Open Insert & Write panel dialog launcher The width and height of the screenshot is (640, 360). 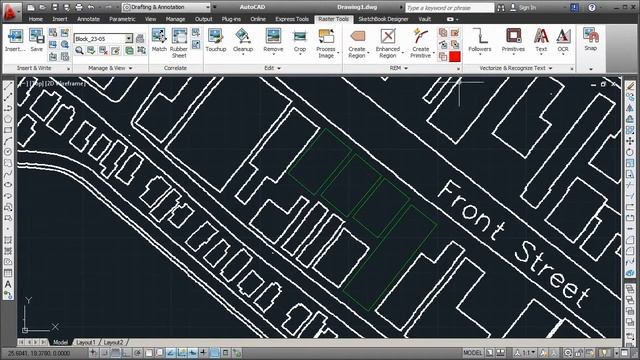[68, 69]
